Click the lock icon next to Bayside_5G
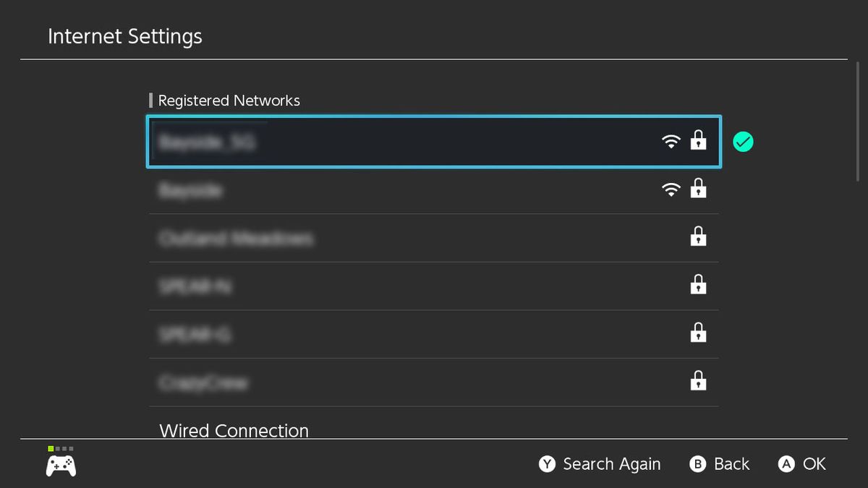 699,142
